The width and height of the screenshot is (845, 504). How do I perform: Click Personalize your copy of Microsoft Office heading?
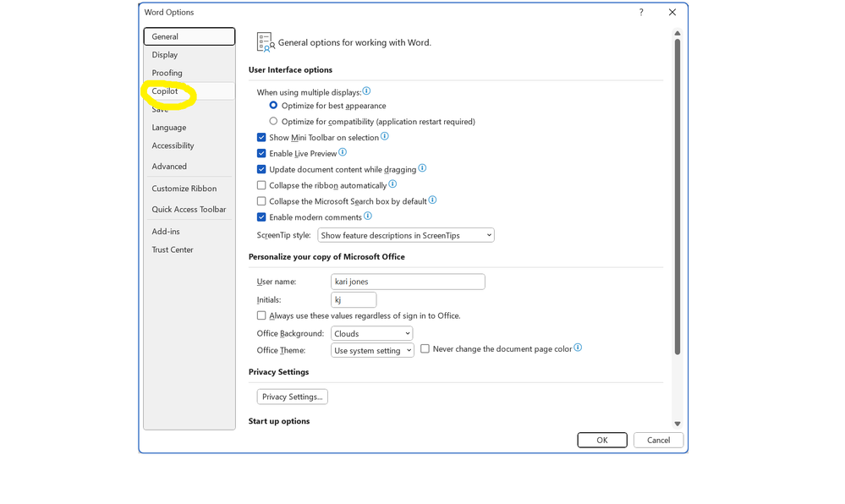326,256
